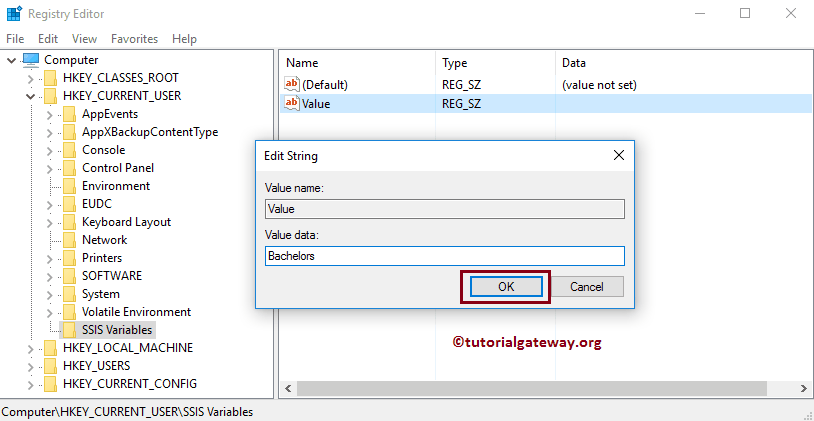Click the EUDC folder icon
Viewport: 814px width, 421px height.
pyautogui.click(x=69, y=204)
